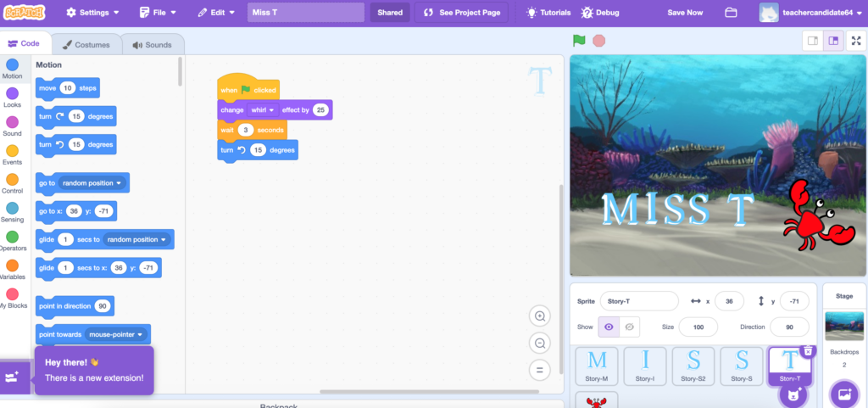Zoom in on the code workspace
Screen dimensions: 868x408
click(539, 316)
